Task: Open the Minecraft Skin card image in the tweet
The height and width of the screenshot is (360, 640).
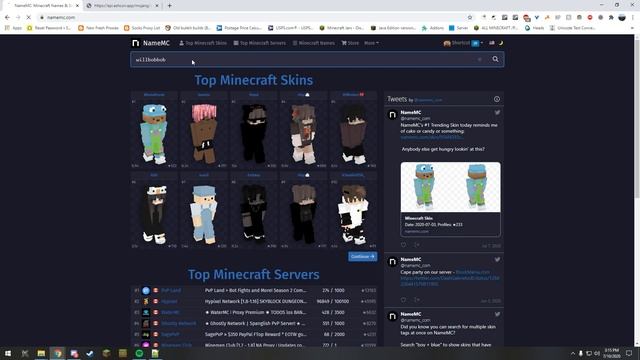Action: point(450,187)
